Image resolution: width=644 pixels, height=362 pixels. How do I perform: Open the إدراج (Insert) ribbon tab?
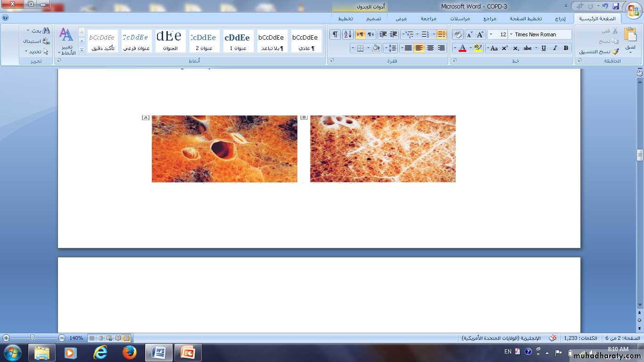tap(560, 18)
